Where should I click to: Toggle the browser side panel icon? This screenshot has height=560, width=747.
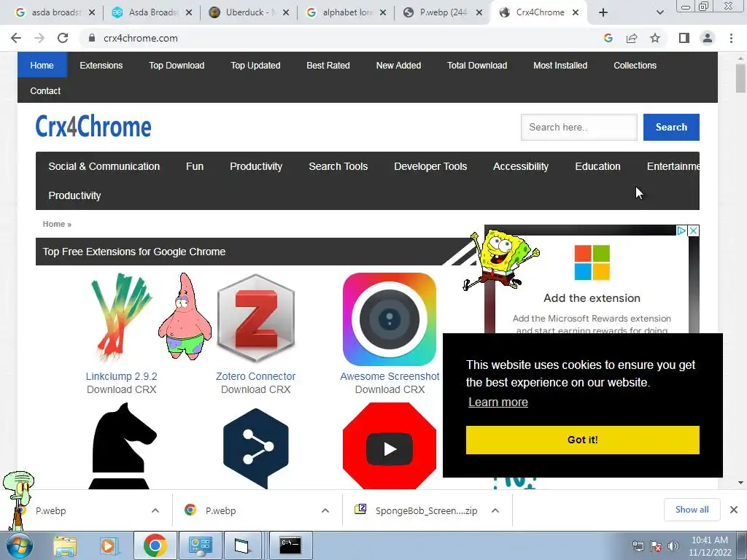pyautogui.click(x=684, y=38)
